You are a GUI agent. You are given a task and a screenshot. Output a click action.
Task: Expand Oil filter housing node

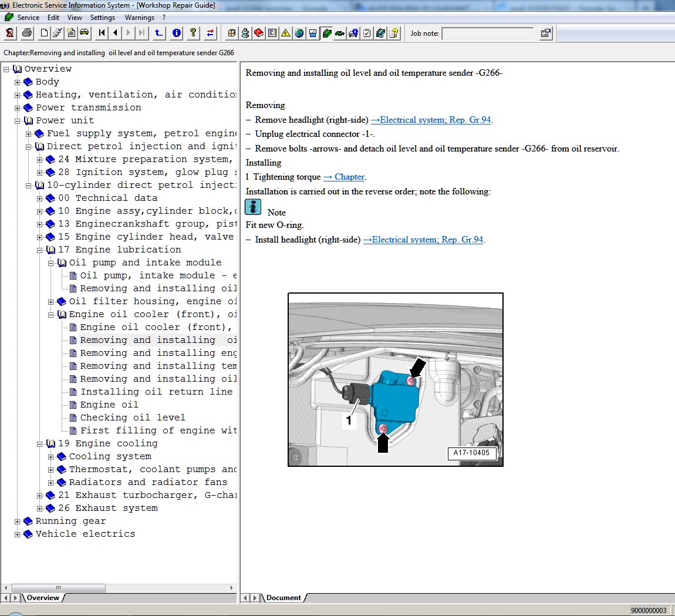click(51, 302)
